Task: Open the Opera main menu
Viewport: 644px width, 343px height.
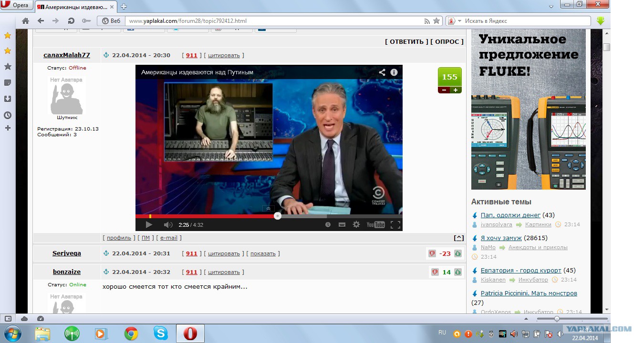Action: [x=17, y=6]
